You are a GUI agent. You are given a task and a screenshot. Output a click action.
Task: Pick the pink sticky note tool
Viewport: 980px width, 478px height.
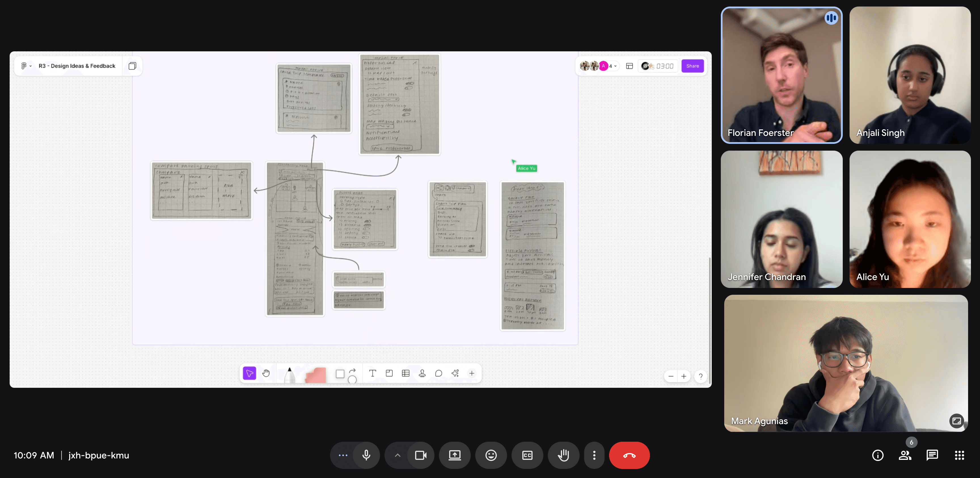tap(316, 374)
